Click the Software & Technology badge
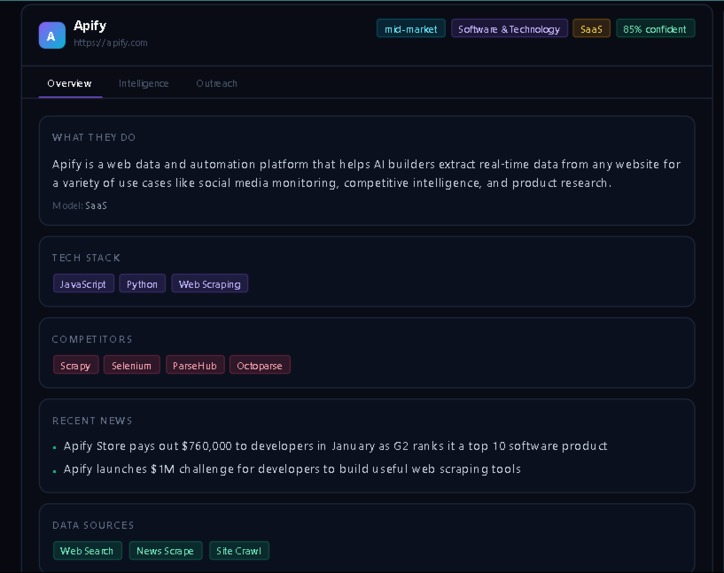Viewport: 724px width, 573px height. (509, 29)
